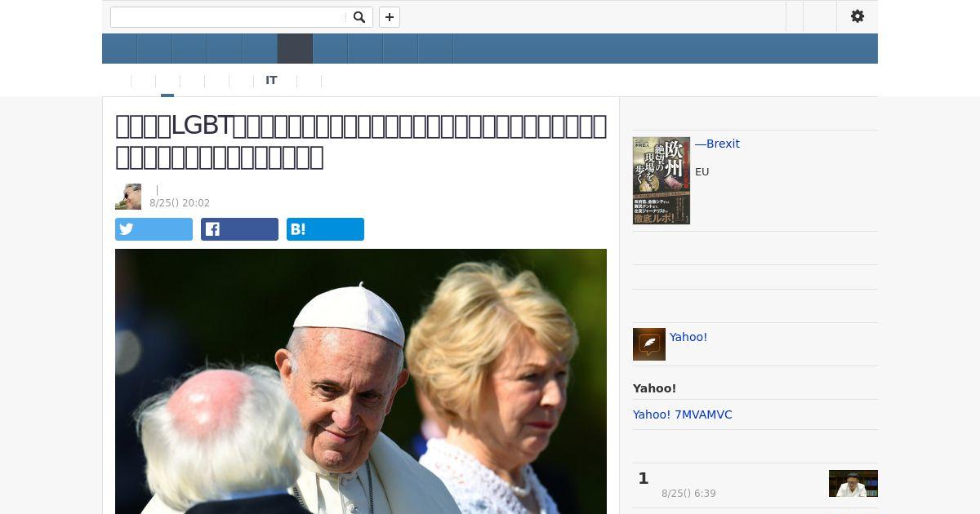Select the dark highlighted tab in blue navigation bar
The width and height of the screenshot is (980, 514).
pos(295,49)
